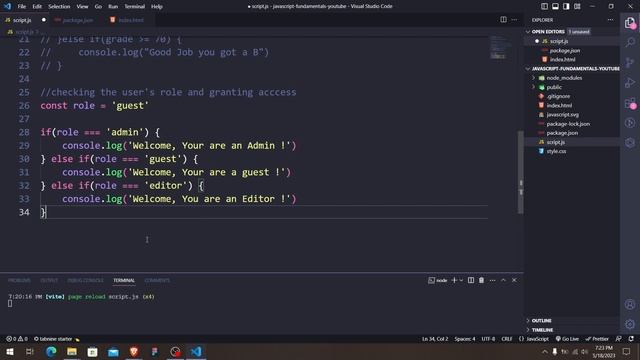Select the Terminal panel tab
This screenshot has height=360, width=640.
124,280
